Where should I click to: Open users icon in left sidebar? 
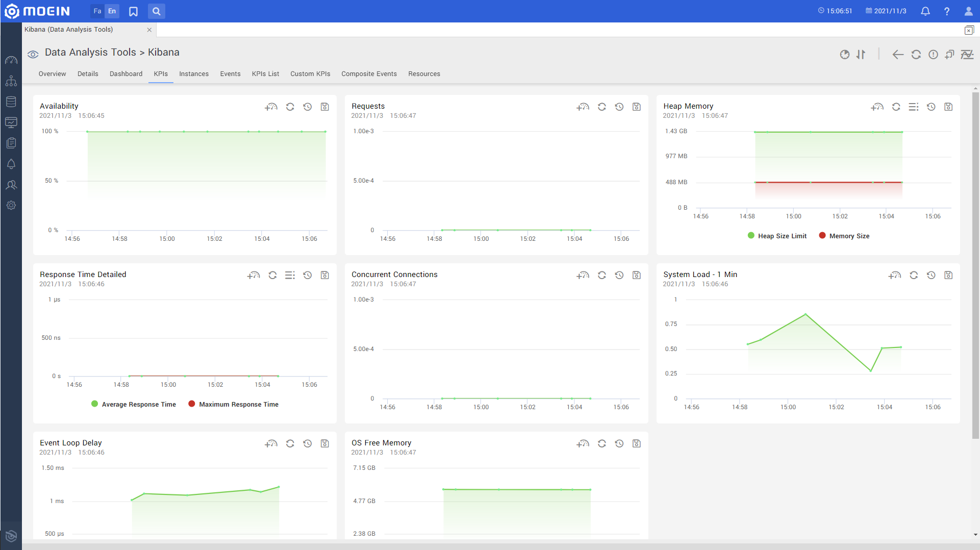[x=11, y=185]
